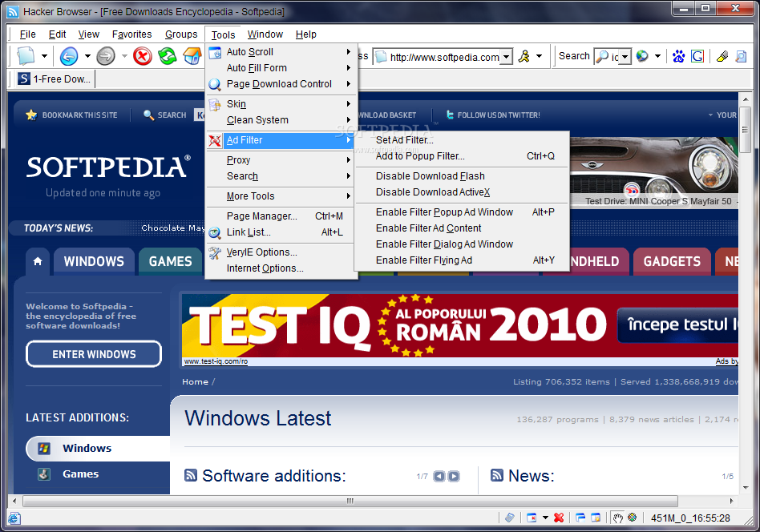
Task: Open the new page dropdown arrow
Action: (x=44, y=56)
